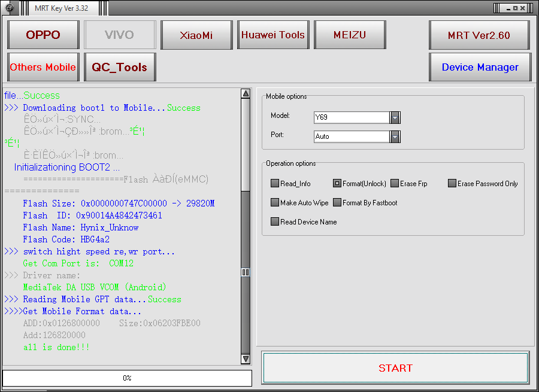Click log line 'Flash Name: Hynix_Unknow'

(x=81, y=227)
